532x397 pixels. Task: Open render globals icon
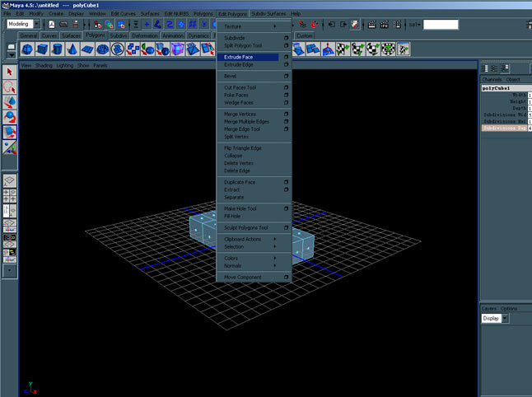[396, 25]
